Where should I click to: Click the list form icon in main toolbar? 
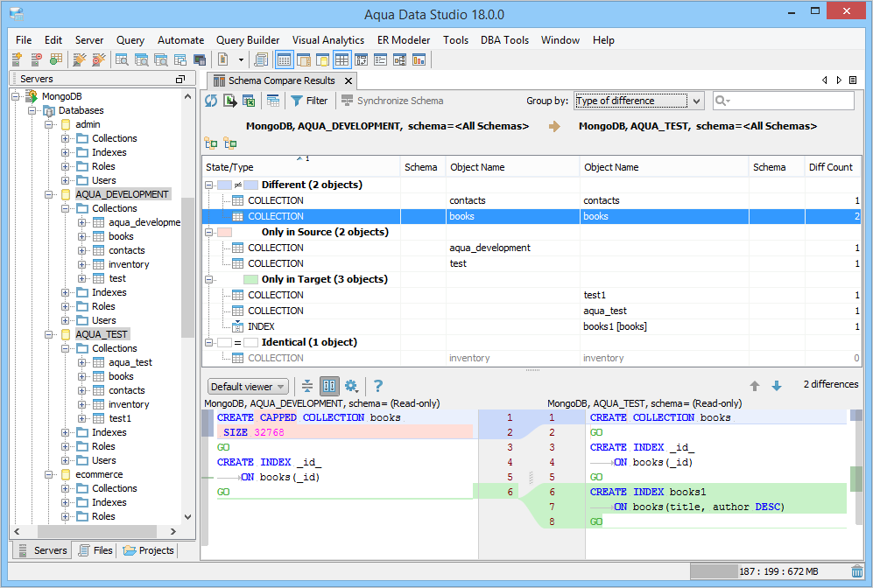click(x=380, y=59)
